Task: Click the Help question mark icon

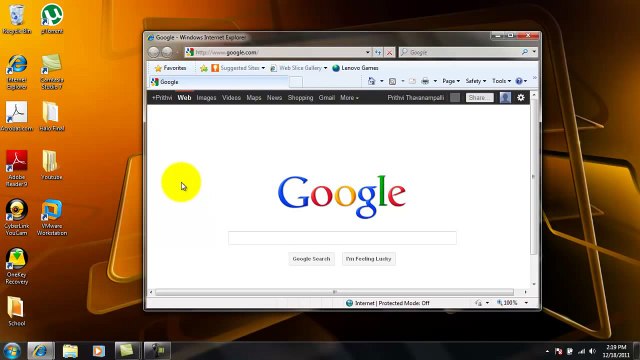Action: (519, 81)
